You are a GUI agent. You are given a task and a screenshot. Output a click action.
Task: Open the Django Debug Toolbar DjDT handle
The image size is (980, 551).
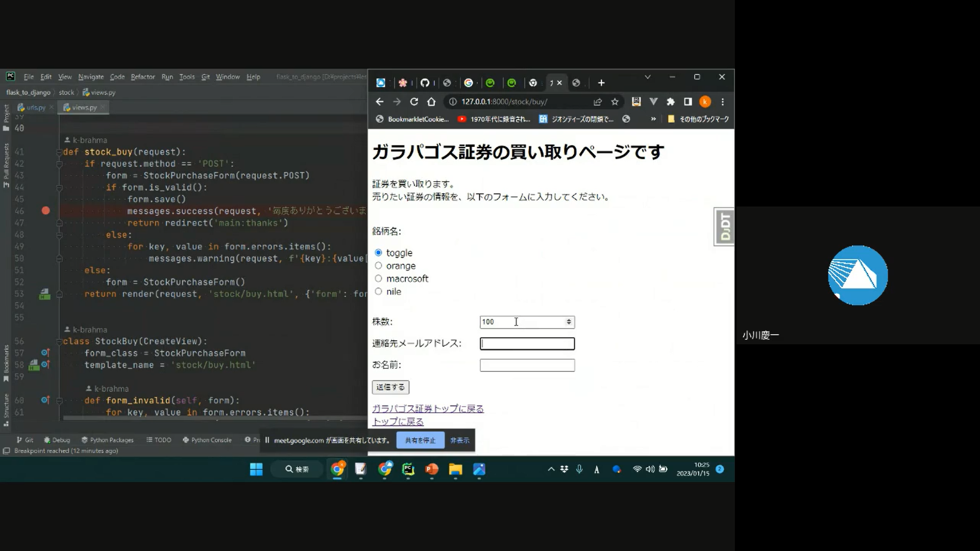tap(724, 227)
